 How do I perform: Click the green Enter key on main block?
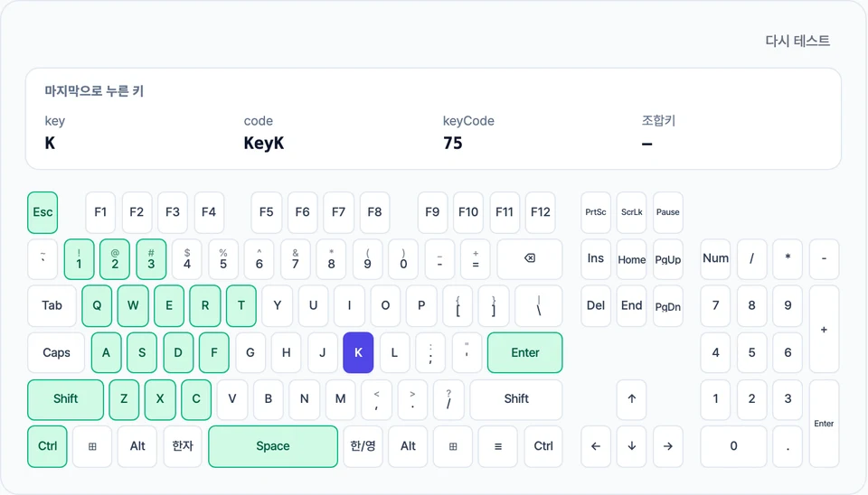[x=524, y=353]
